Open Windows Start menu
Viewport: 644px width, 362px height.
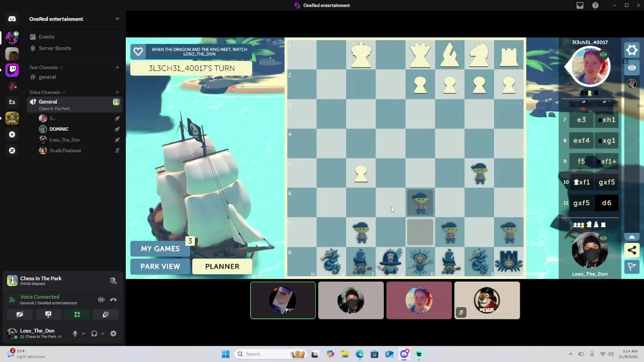coord(225,354)
